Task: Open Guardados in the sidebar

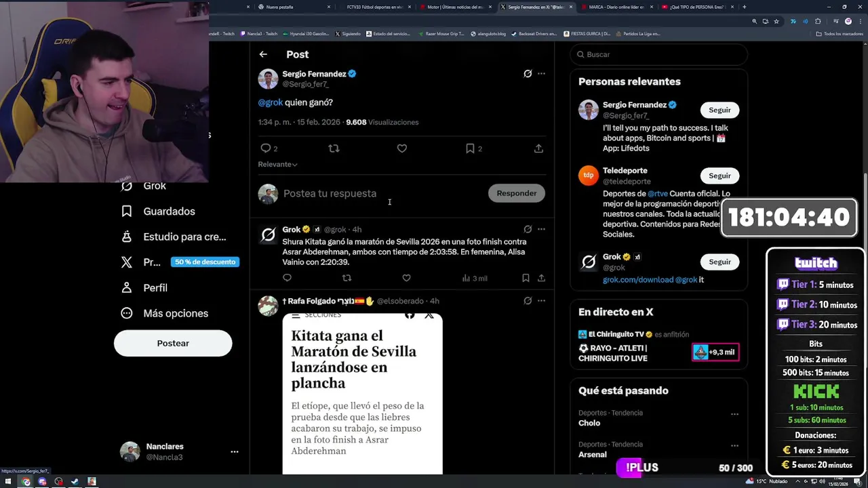Action: tap(158, 211)
